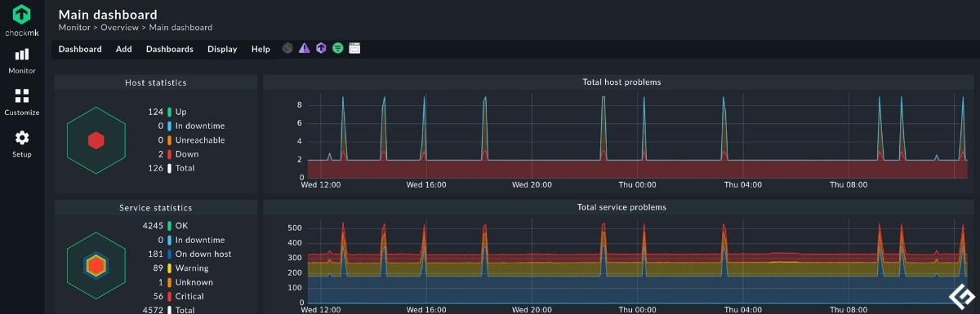
Task: Click the service statistics hexagon graphic
Action: pyautogui.click(x=96, y=266)
